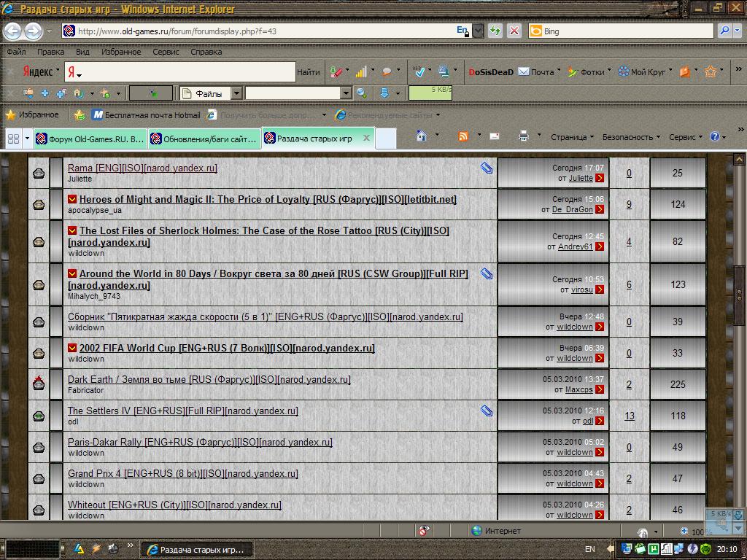Open the address bar history dropdown arrow
Image resolution: width=747 pixels, height=560 pixels.
click(478, 31)
